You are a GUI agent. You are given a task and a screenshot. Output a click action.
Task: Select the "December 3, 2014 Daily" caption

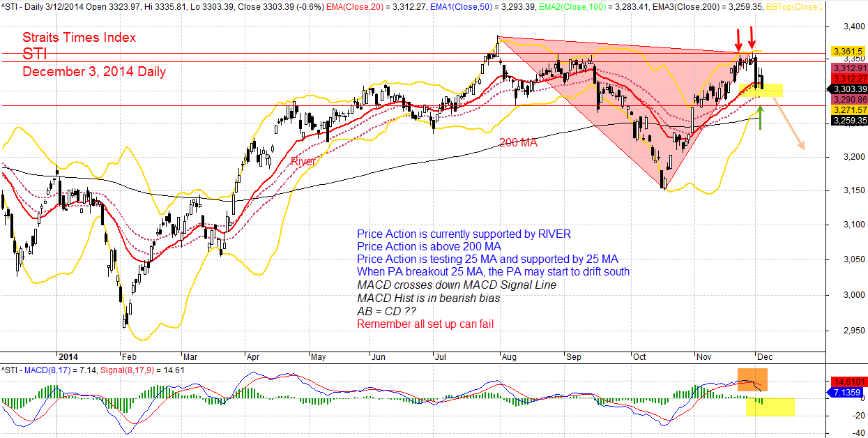[x=94, y=72]
